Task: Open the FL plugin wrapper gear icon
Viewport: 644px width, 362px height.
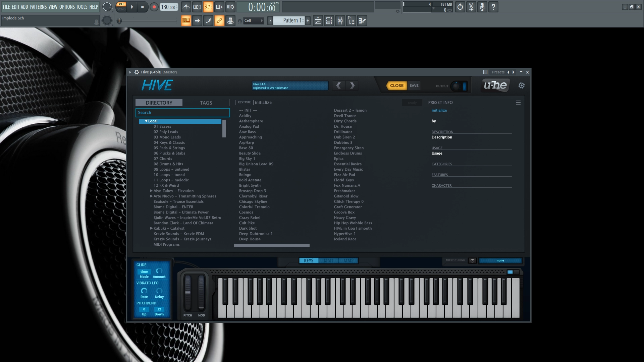Action: click(137, 72)
